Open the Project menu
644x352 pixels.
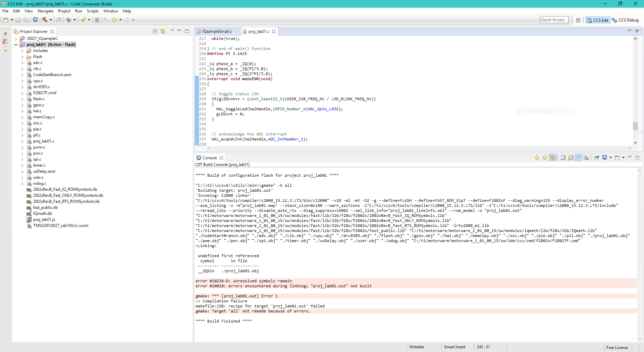point(64,11)
